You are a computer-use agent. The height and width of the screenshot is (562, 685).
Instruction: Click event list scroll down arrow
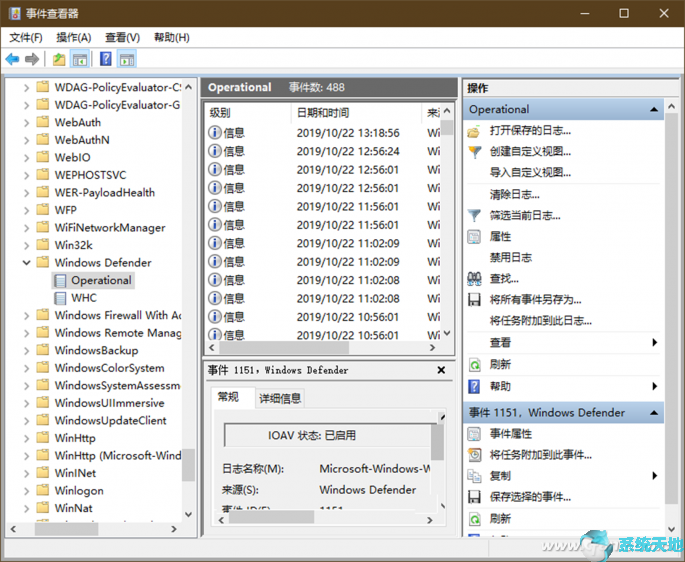[x=446, y=333]
